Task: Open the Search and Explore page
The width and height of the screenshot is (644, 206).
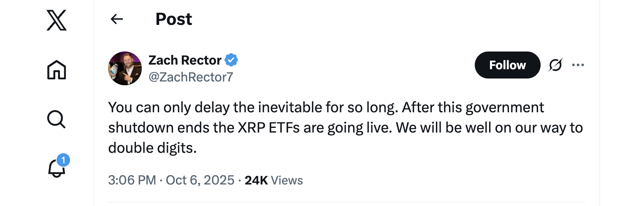Action: point(57,119)
